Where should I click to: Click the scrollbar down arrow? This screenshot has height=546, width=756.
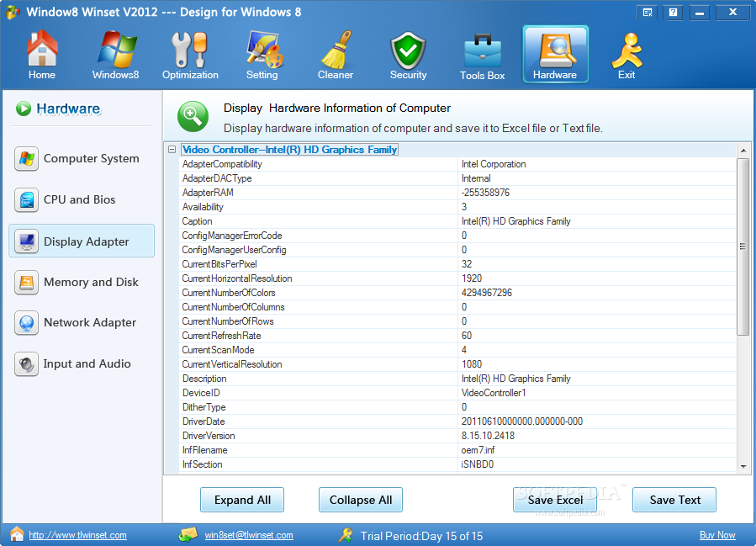743,466
